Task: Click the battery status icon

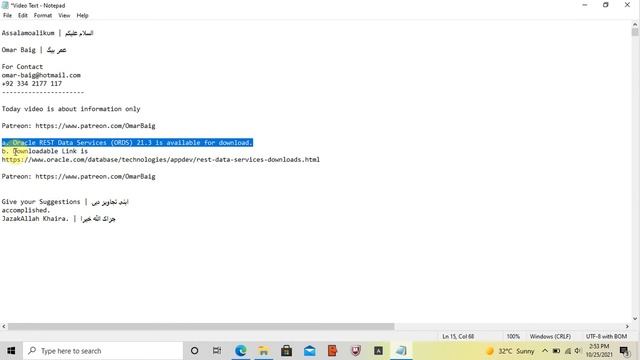Action: (x=556, y=351)
